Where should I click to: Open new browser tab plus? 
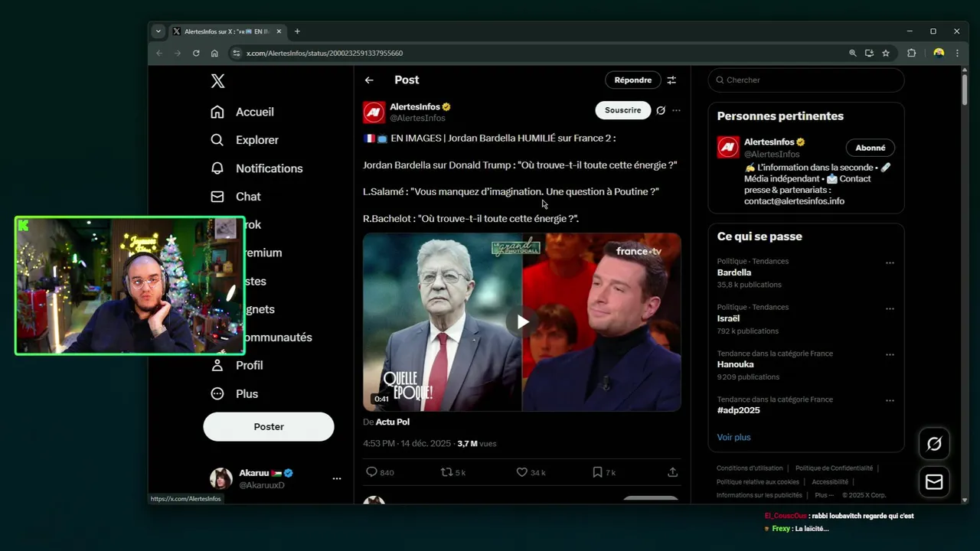297,31
